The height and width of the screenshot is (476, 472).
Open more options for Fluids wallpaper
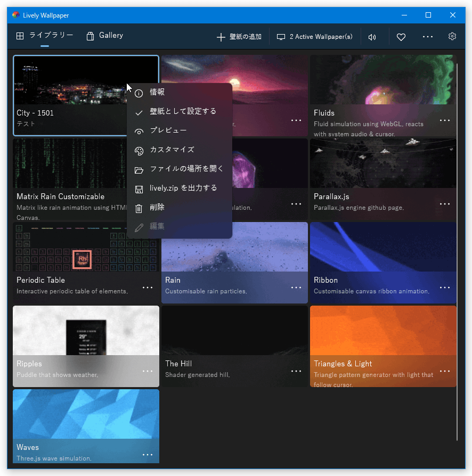click(x=445, y=120)
